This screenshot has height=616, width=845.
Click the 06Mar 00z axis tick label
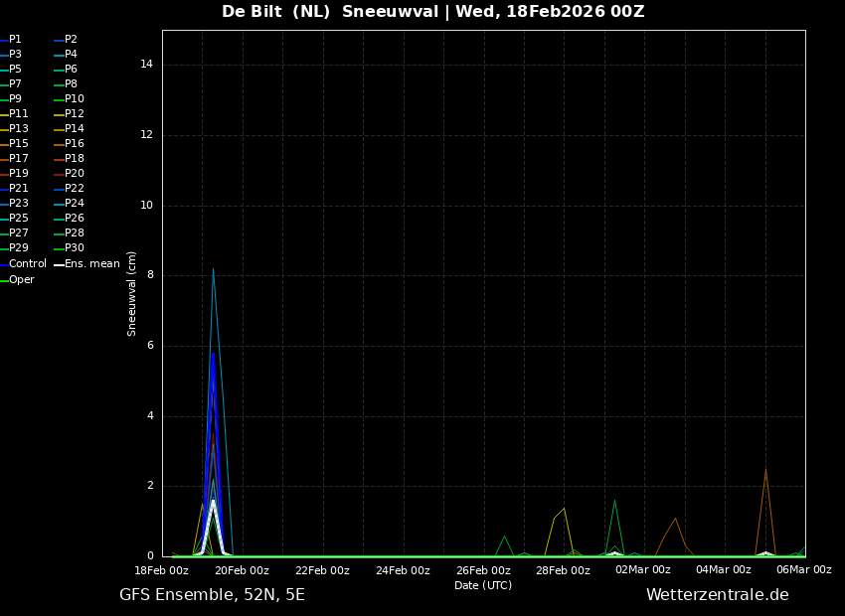803,570
